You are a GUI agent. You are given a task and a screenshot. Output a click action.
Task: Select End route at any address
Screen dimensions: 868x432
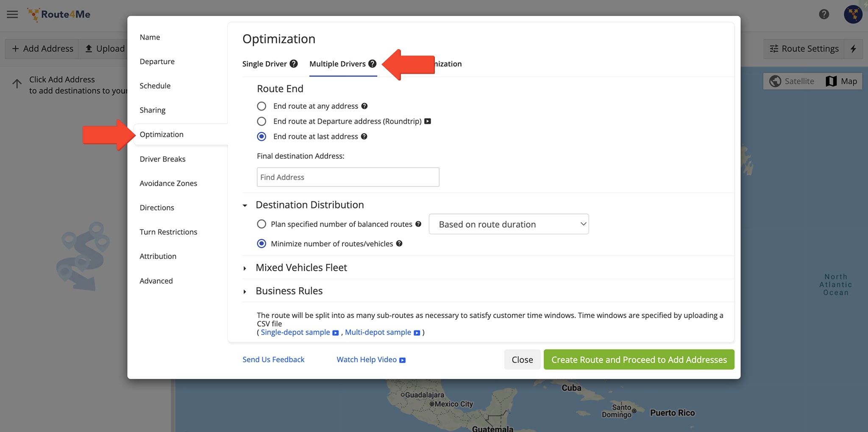pos(262,106)
